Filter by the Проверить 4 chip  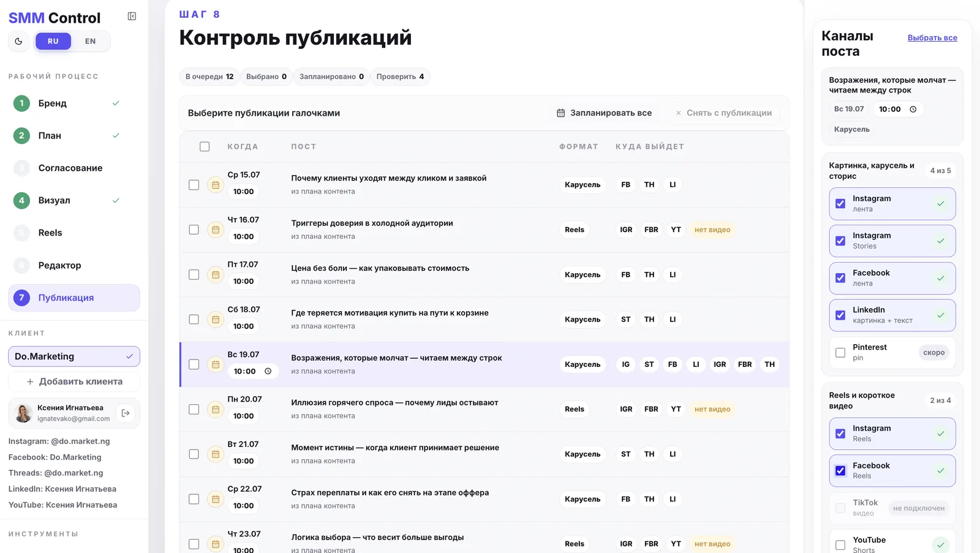(x=400, y=77)
